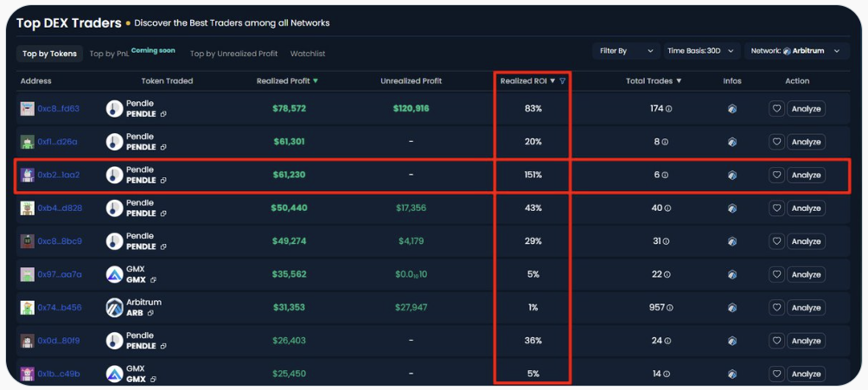Click the filter funnel icon beside Realized ROI
The width and height of the screenshot is (868, 390).
[563, 81]
